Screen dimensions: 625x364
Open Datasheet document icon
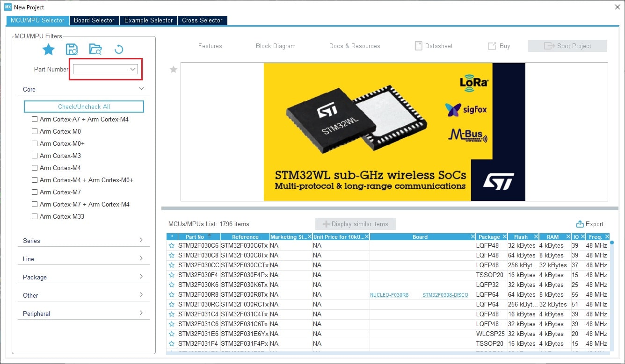pos(419,46)
